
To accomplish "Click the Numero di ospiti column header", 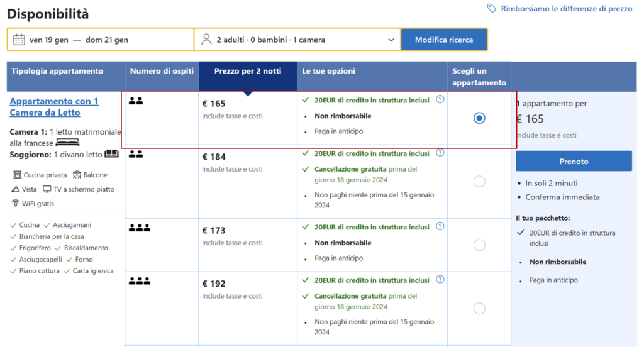I will coord(162,71).
